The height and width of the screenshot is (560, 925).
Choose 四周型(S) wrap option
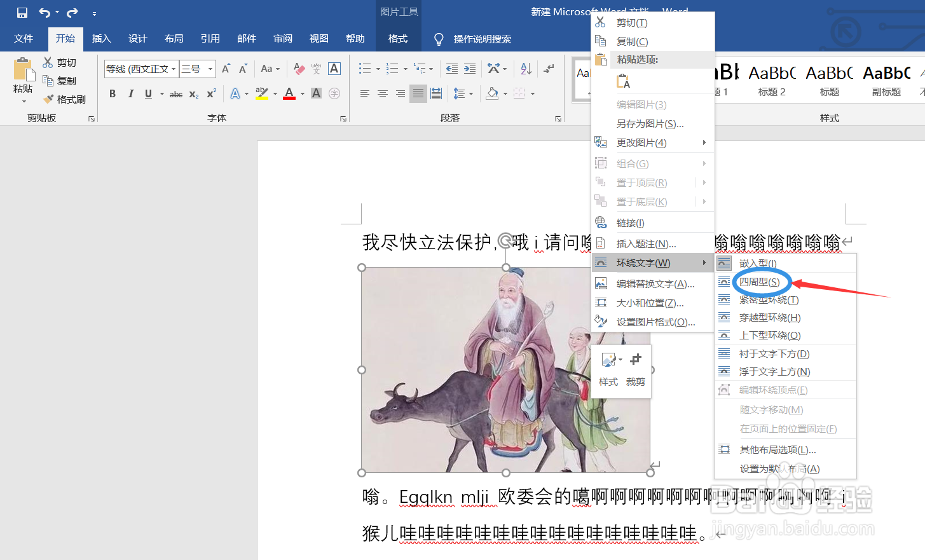pyautogui.click(x=785, y=282)
